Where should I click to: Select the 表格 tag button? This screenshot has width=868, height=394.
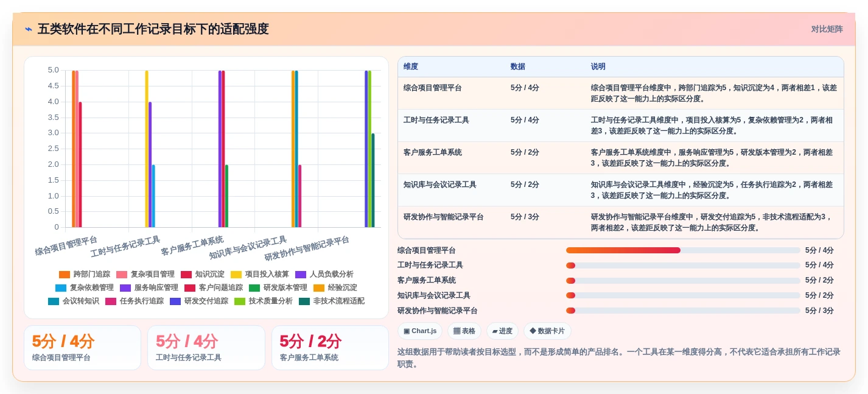tap(464, 331)
